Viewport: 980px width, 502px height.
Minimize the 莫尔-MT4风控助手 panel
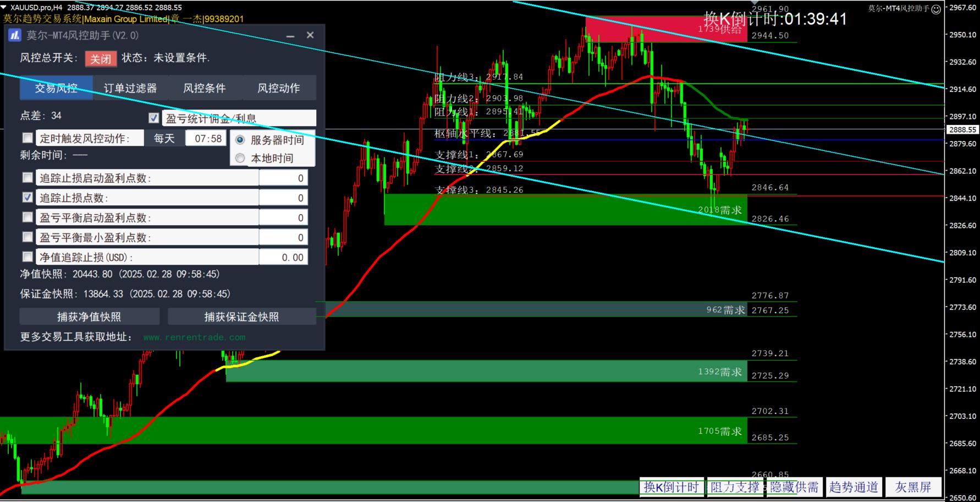[290, 36]
